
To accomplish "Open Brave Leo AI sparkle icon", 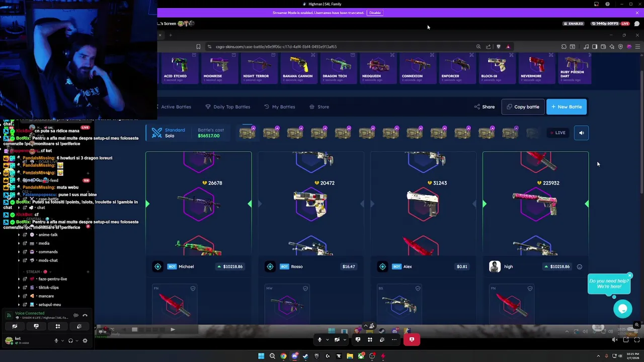I will [612, 47].
